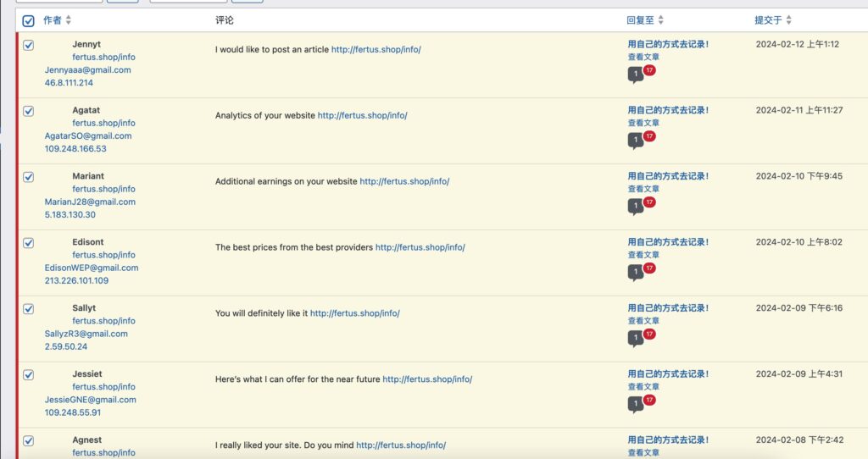Uncheck the checkbox for Jessiet's comment
Screen dimensions: 868x459
tap(28, 374)
